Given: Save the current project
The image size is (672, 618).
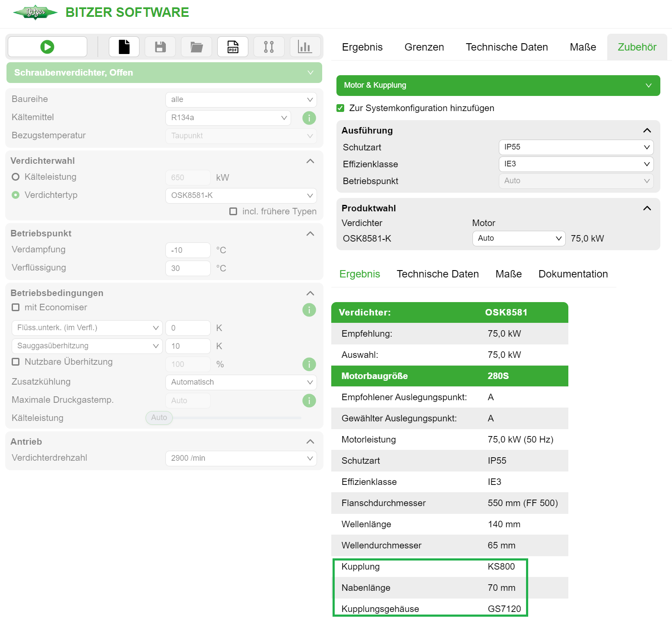Looking at the screenshot, I should pyautogui.click(x=160, y=46).
